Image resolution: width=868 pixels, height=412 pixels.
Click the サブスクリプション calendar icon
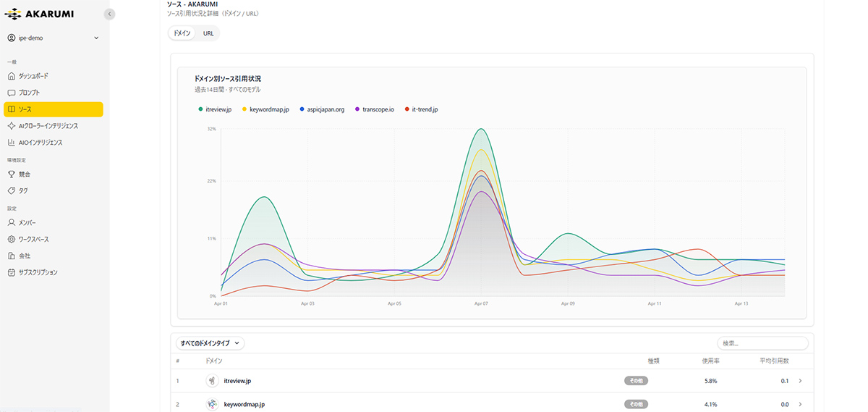tap(11, 273)
